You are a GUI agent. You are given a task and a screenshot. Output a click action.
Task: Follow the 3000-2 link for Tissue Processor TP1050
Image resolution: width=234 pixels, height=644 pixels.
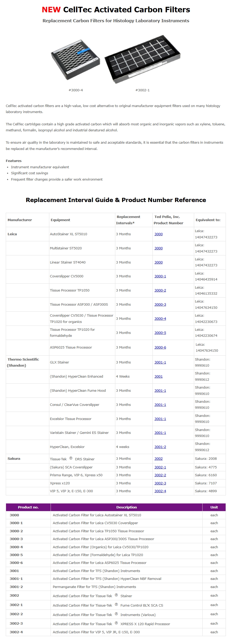click(x=160, y=290)
